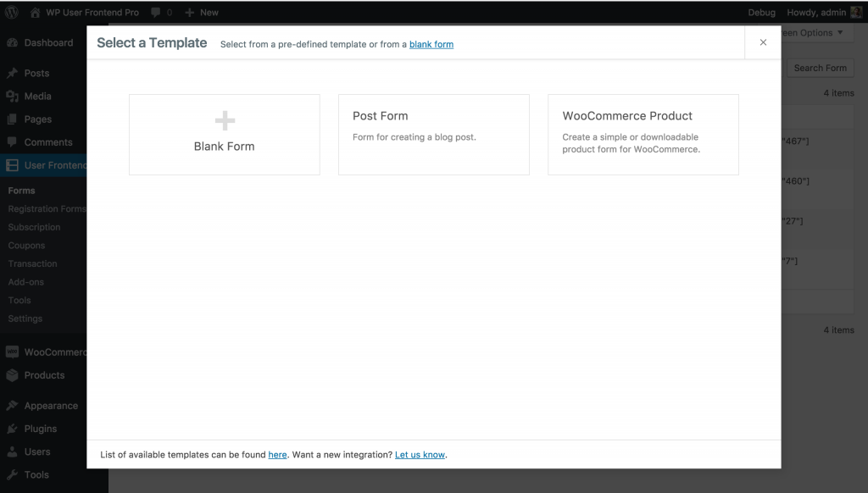
Task: Click New in the admin bar
Action: 209,12
